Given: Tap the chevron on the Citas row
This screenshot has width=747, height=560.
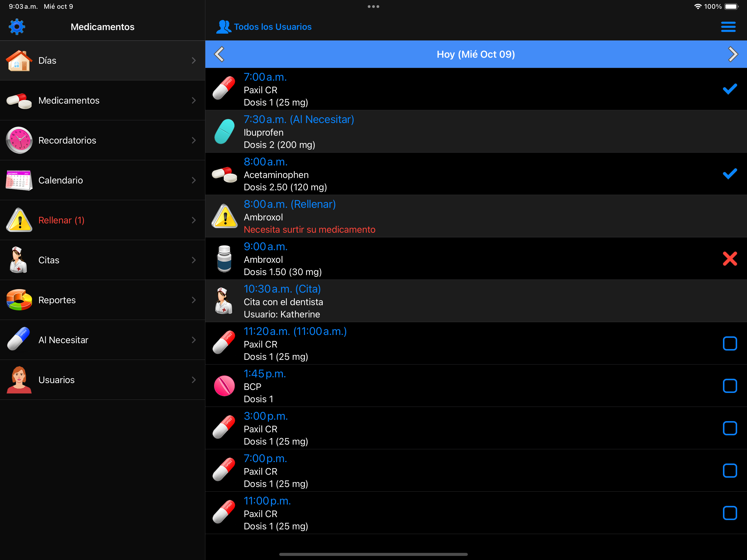Looking at the screenshot, I should [x=194, y=260].
